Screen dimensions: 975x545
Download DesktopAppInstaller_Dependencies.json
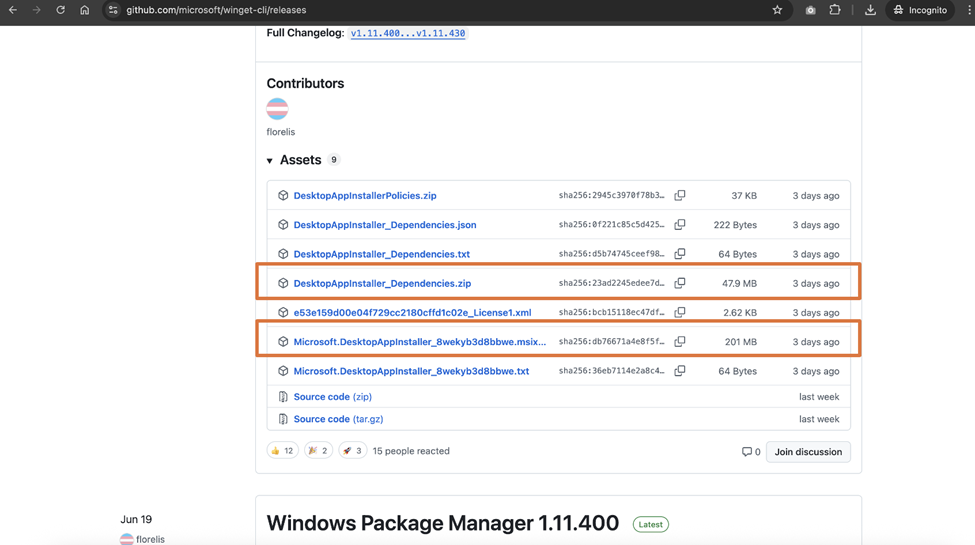(385, 225)
